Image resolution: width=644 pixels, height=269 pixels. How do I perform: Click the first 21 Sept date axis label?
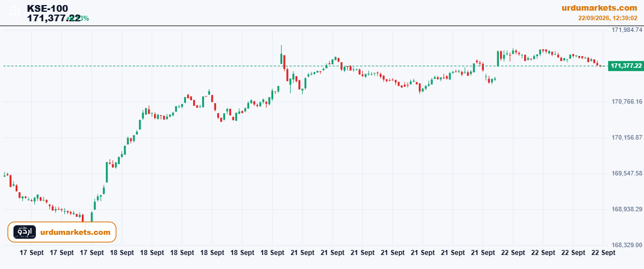tap(302, 253)
